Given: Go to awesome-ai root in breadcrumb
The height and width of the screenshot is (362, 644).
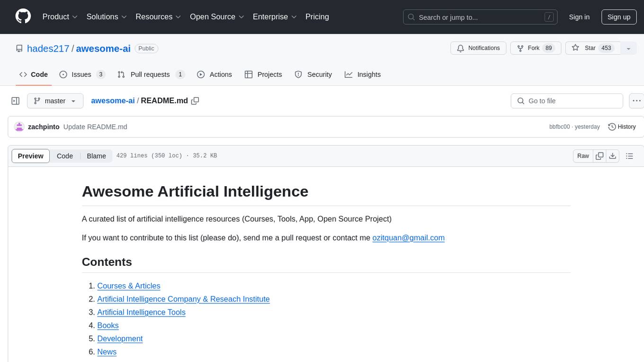Looking at the screenshot, I should pyautogui.click(x=113, y=101).
